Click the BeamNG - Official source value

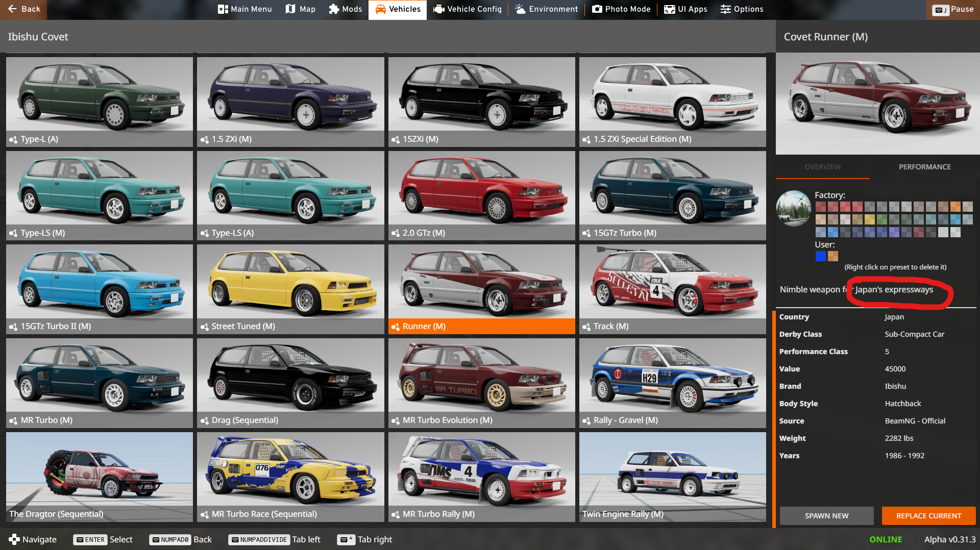[915, 421]
